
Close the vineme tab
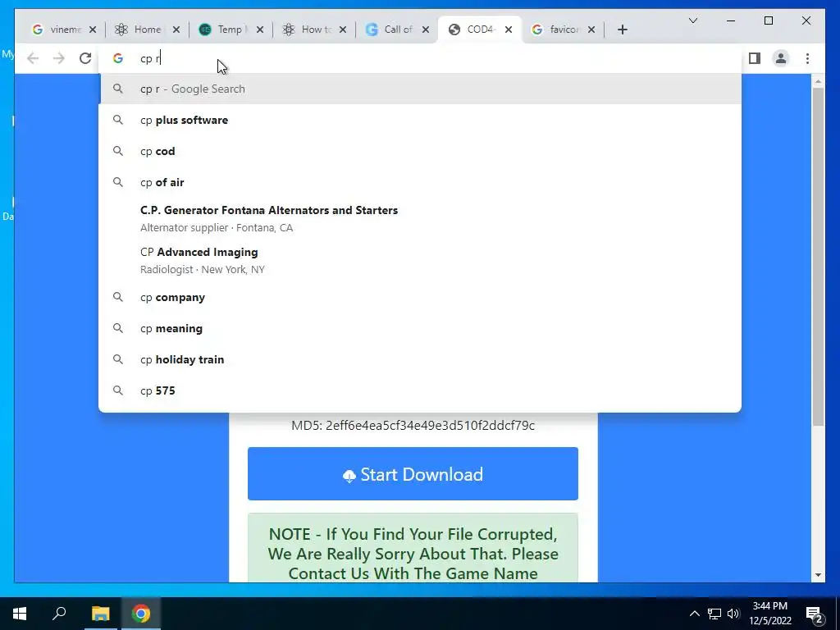(93, 30)
